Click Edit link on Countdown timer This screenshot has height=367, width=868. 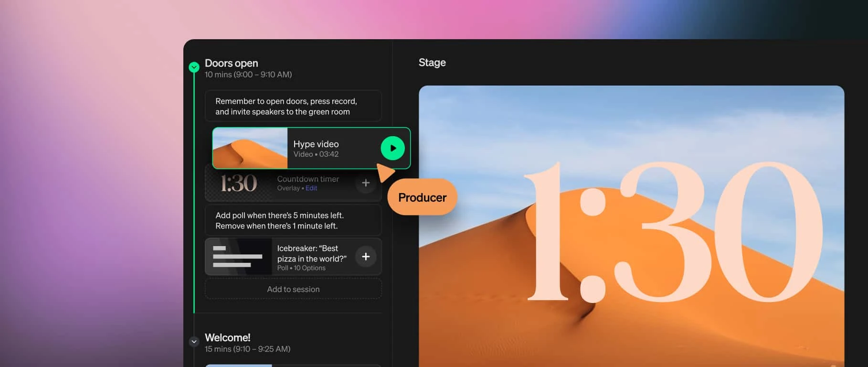(311, 188)
